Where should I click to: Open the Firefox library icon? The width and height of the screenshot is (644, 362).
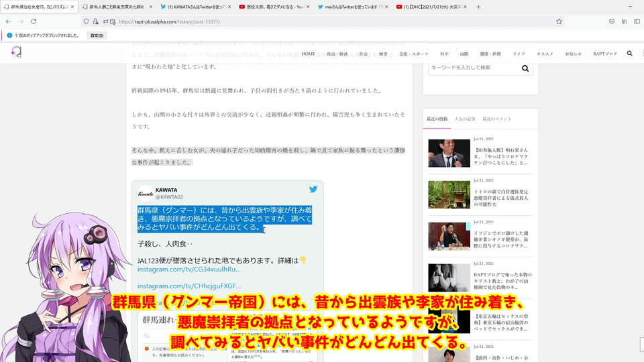point(625,21)
